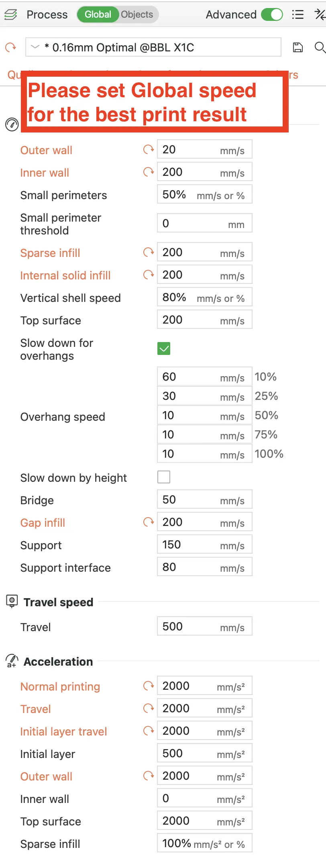326x868 pixels.
Task: Reset Normal printing acceleration to default
Action: [149, 686]
